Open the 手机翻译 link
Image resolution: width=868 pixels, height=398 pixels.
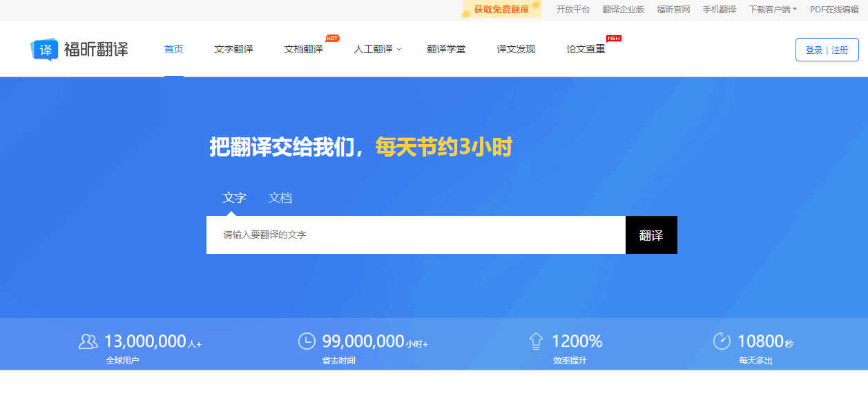coord(720,10)
